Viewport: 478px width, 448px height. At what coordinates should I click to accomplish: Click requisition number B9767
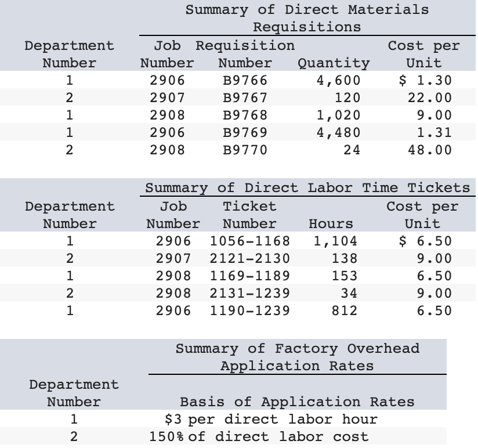click(245, 97)
